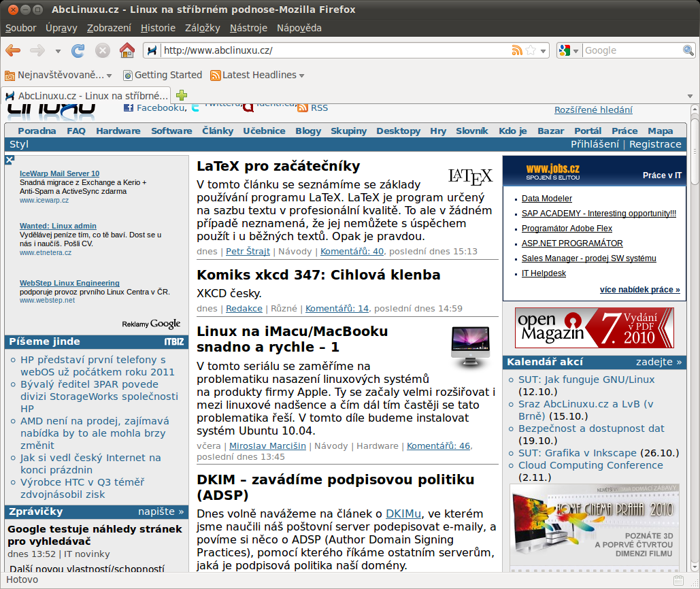
Task: Open the Blogy navigation link
Action: [308, 131]
